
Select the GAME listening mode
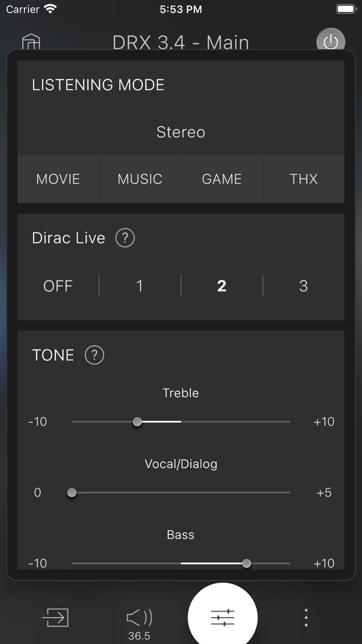222,179
